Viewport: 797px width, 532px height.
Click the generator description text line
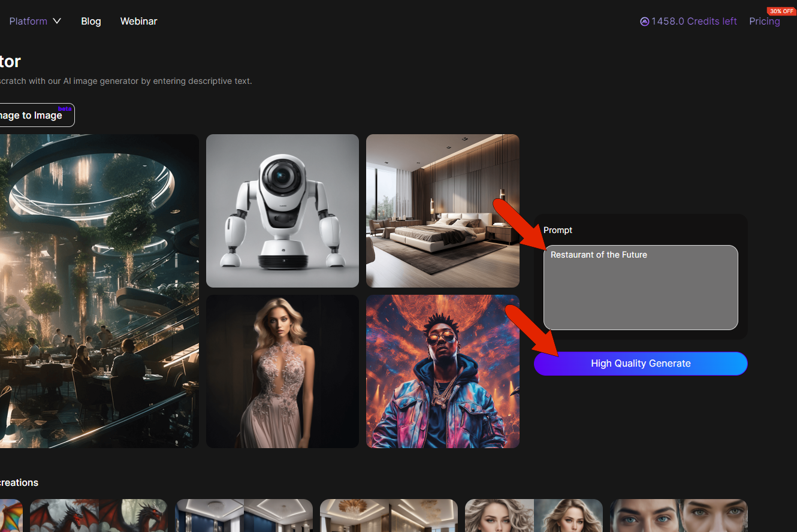click(126, 81)
